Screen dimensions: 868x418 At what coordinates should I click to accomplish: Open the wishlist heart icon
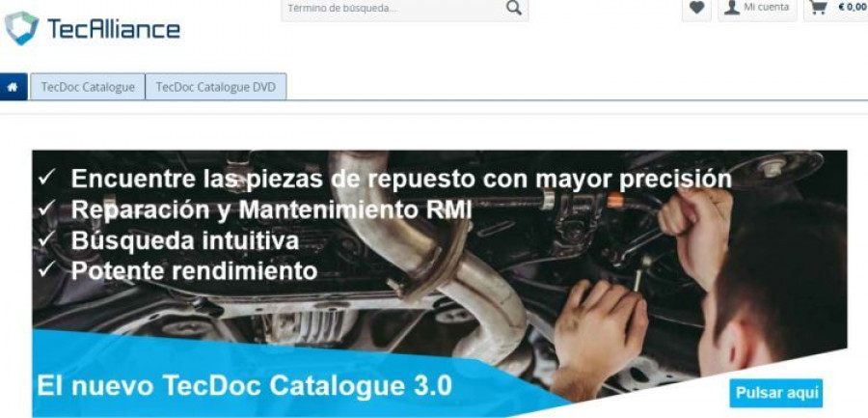(x=696, y=8)
